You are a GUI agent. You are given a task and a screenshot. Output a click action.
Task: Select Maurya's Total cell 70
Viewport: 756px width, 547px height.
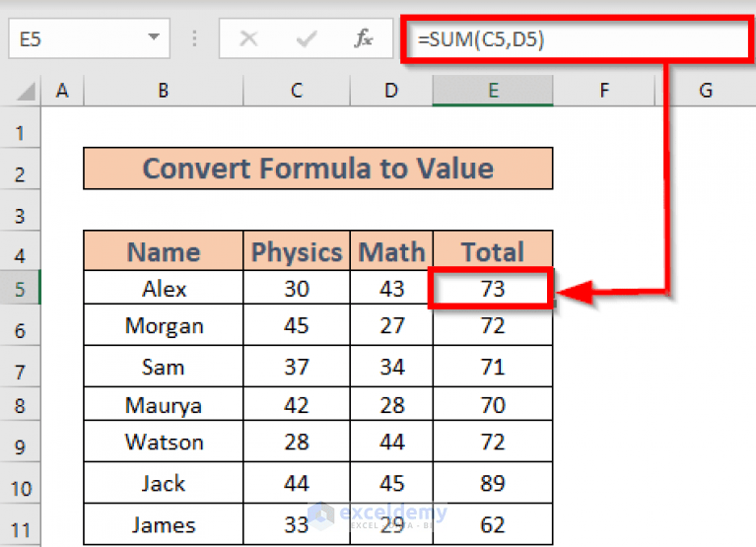(493, 404)
